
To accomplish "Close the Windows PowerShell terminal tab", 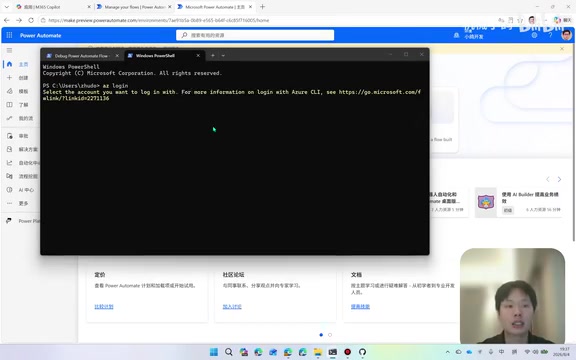I will 198,55.
